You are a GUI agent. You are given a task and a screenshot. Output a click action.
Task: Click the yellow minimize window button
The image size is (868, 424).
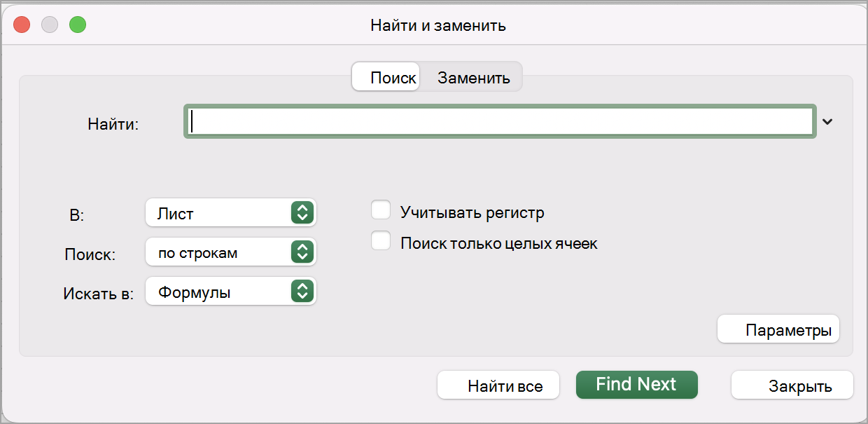pos(50,25)
